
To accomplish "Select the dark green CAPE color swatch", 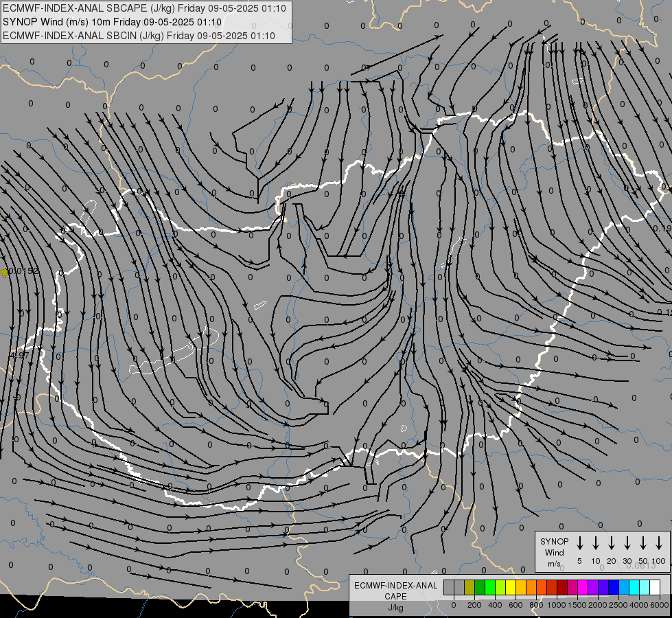I will (480, 588).
